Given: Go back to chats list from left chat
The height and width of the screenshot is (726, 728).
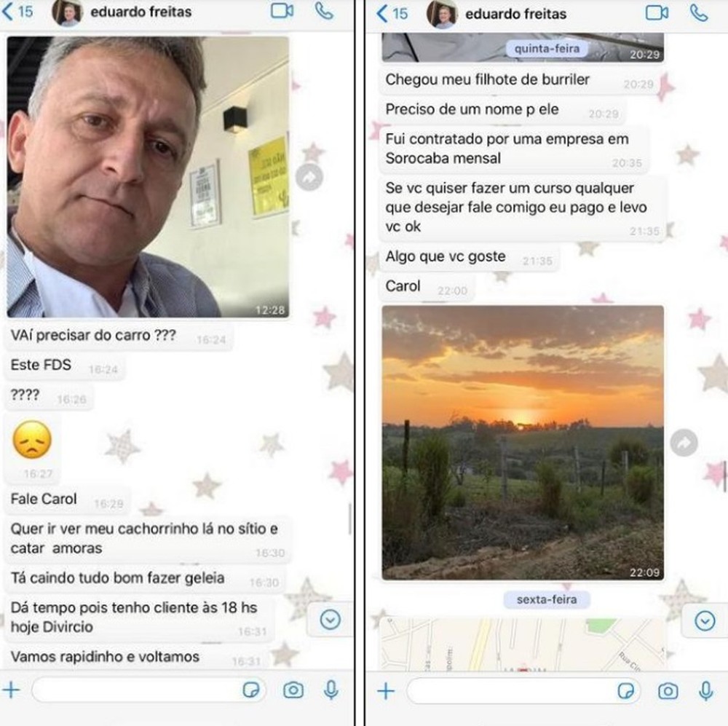Looking at the screenshot, I should 17,11.
